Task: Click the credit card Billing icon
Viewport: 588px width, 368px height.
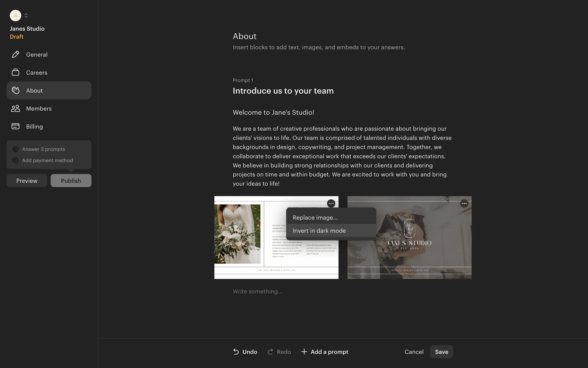Action: (16, 126)
